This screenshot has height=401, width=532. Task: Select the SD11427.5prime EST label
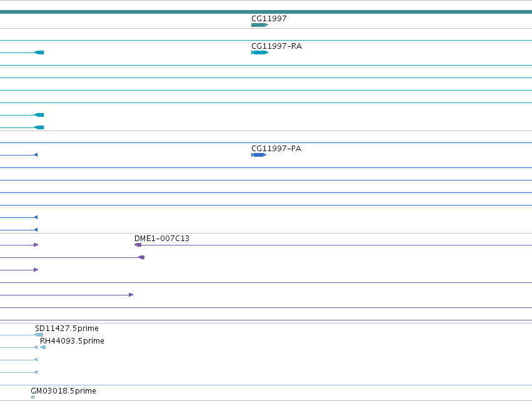pos(67,329)
